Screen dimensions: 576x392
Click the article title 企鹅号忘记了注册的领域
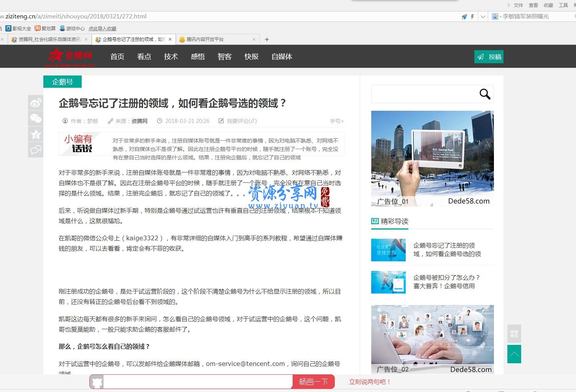(173, 103)
